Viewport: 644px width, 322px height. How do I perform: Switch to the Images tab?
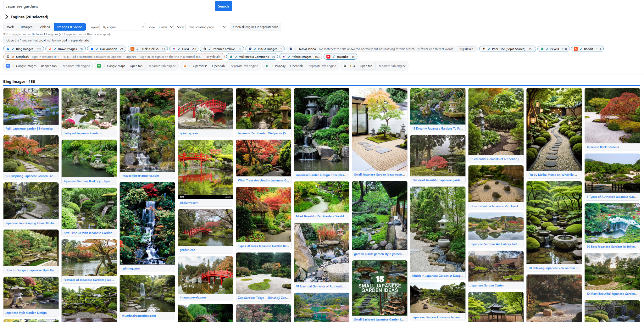pyautogui.click(x=27, y=27)
